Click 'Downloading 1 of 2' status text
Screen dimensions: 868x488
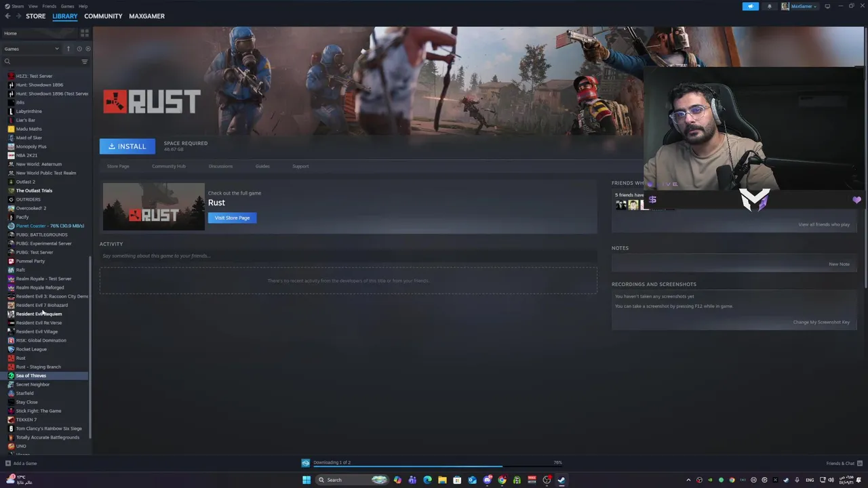pyautogui.click(x=332, y=462)
